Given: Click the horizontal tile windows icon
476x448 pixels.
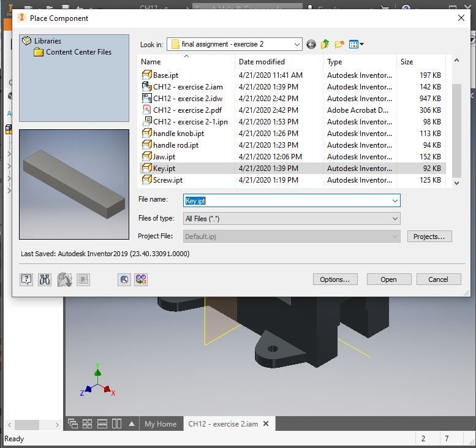Looking at the screenshot, I should tap(102, 423).
